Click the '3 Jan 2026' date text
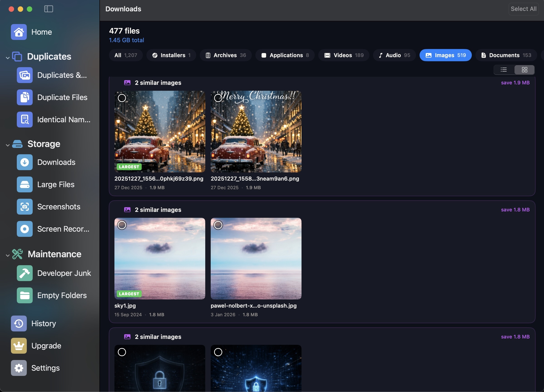 (223, 315)
